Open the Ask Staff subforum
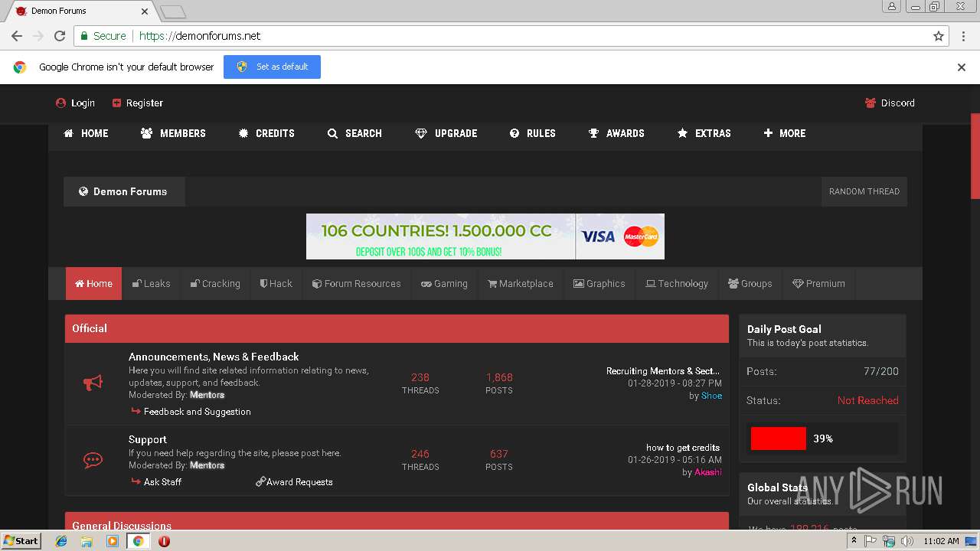The image size is (980, 551). click(x=162, y=482)
